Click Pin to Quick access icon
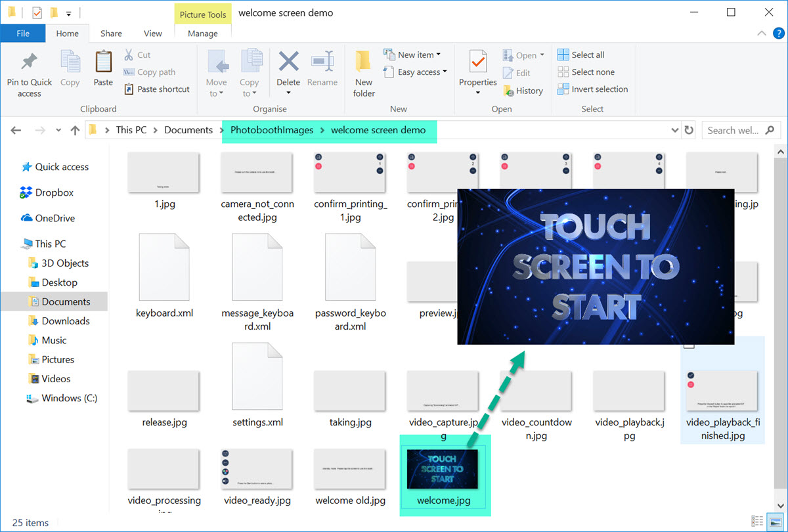Viewport: 788px width, 532px height. tap(29, 63)
